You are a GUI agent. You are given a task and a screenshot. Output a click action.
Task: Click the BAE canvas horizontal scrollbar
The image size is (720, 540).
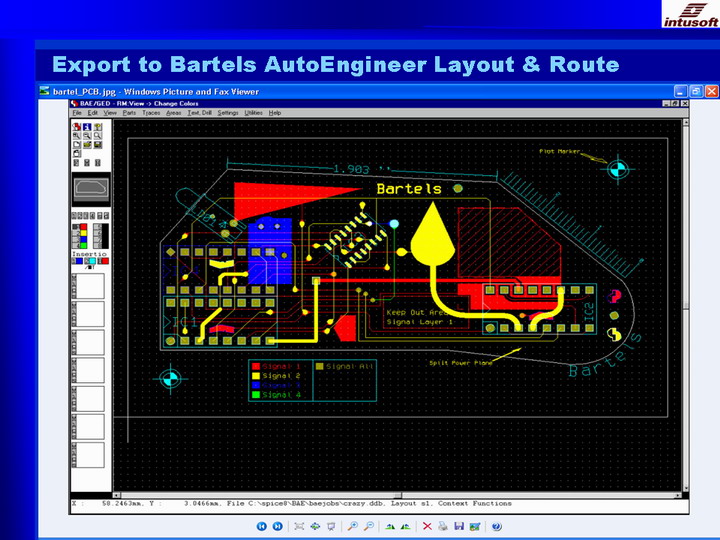coord(398,495)
